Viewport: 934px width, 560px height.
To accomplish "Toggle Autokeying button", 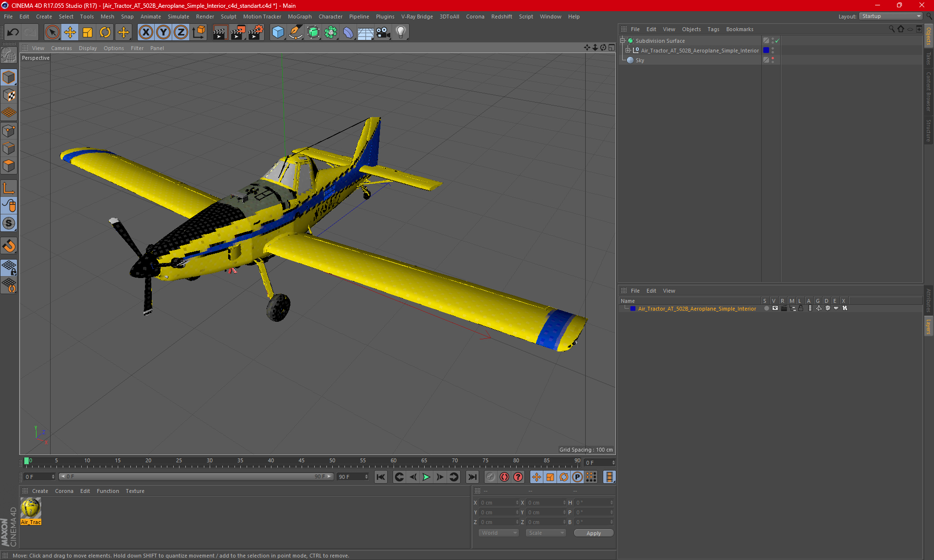I will (x=504, y=477).
